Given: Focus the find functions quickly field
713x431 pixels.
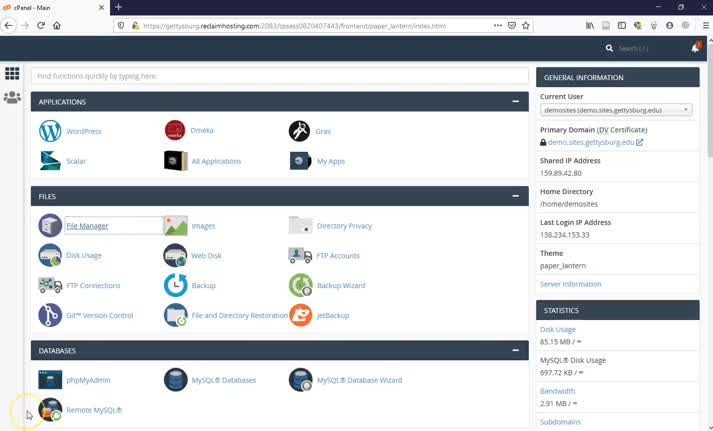Looking at the screenshot, I should point(280,76).
